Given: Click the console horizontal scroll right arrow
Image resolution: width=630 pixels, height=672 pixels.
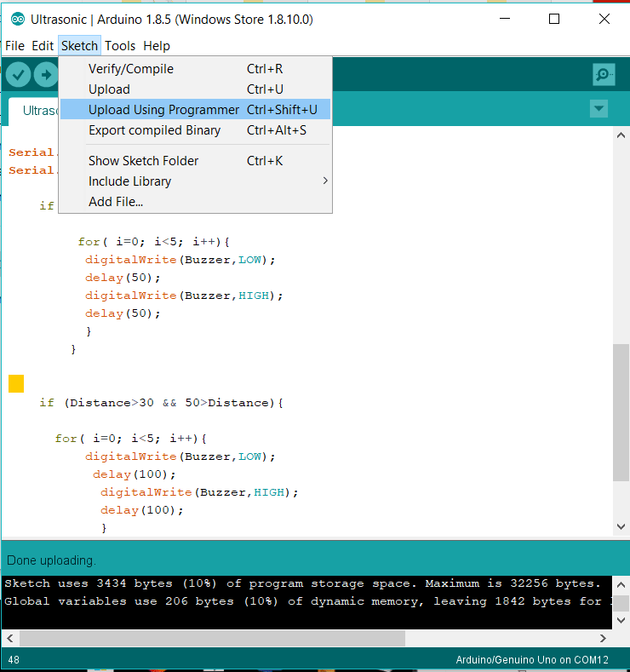Looking at the screenshot, I should coord(603,638).
